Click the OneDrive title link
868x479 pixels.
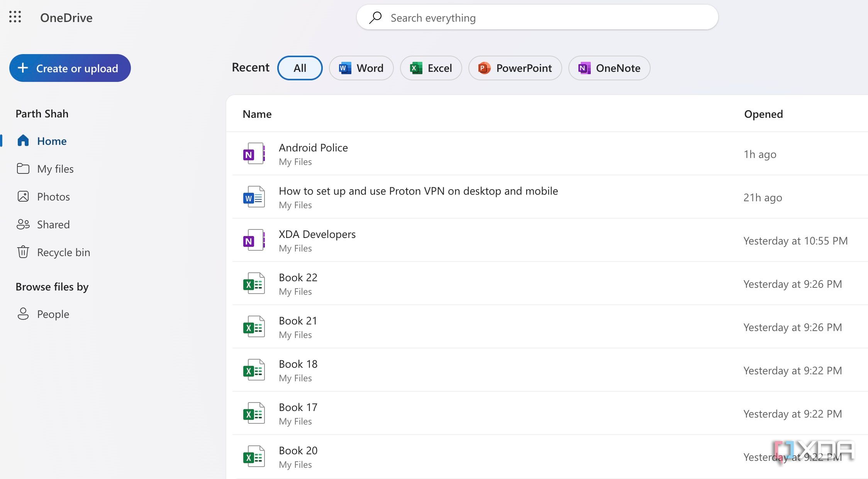66,18
